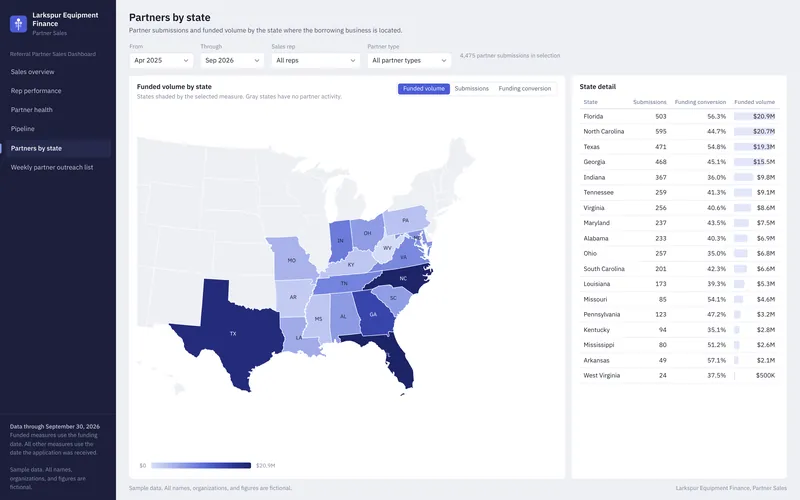Select Kentucky (KY) on the map
The width and height of the screenshot is (800, 500).
[351, 265]
